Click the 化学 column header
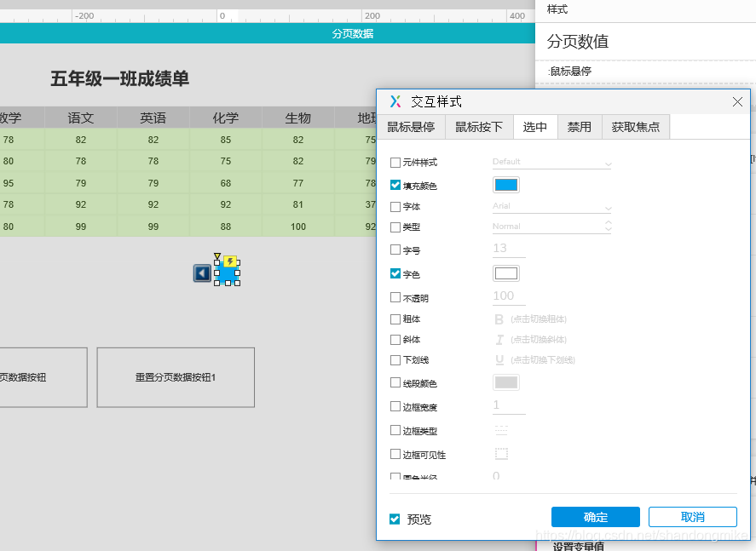Image resolution: width=756 pixels, height=551 pixels. tap(226, 118)
